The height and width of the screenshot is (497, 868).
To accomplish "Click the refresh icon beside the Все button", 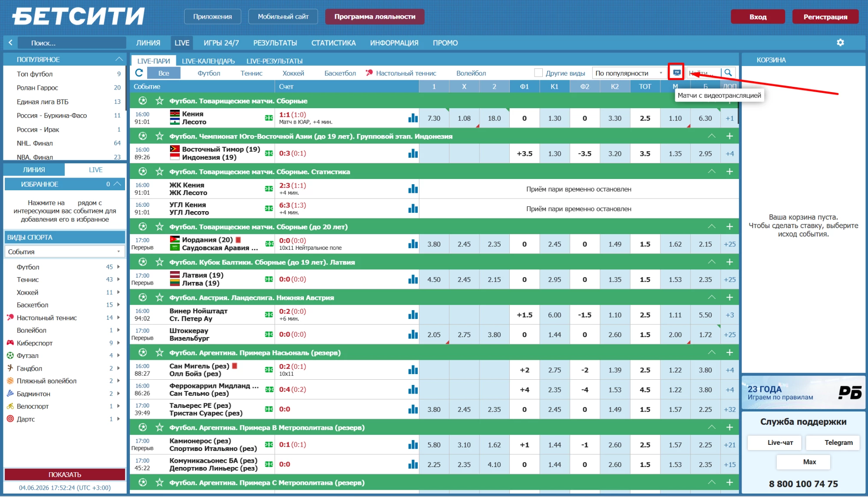I will [x=139, y=73].
